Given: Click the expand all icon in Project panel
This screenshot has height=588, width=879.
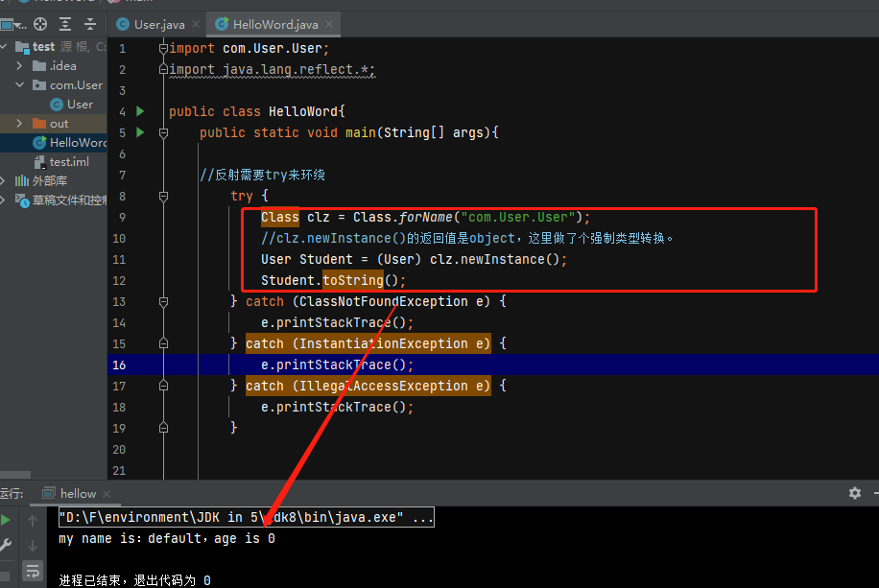Looking at the screenshot, I should click(64, 24).
